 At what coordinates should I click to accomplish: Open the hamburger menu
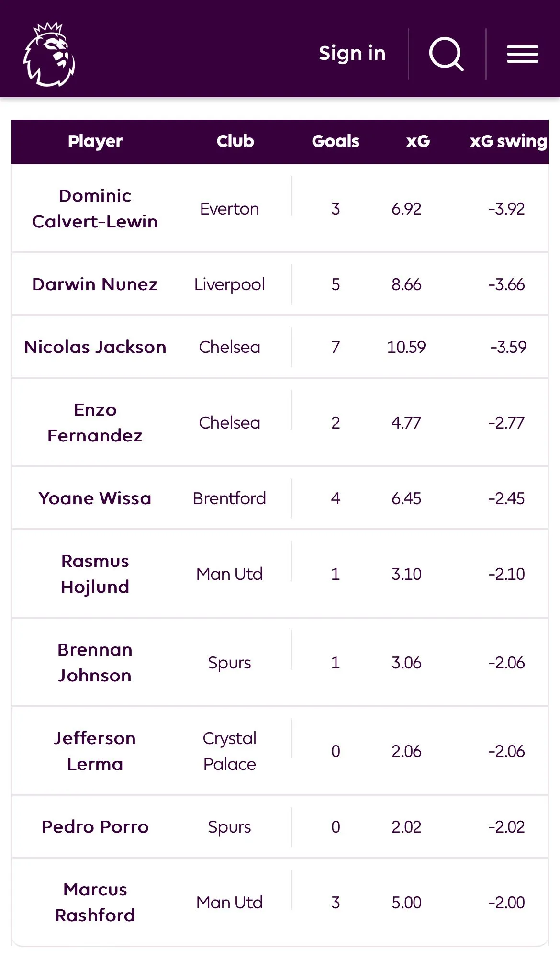(x=523, y=54)
